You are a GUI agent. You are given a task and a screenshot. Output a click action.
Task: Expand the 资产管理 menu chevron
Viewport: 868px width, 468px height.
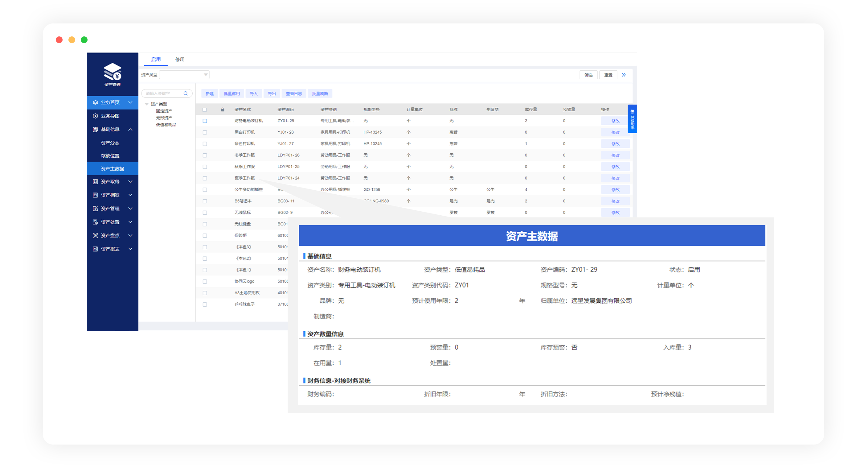click(x=130, y=209)
